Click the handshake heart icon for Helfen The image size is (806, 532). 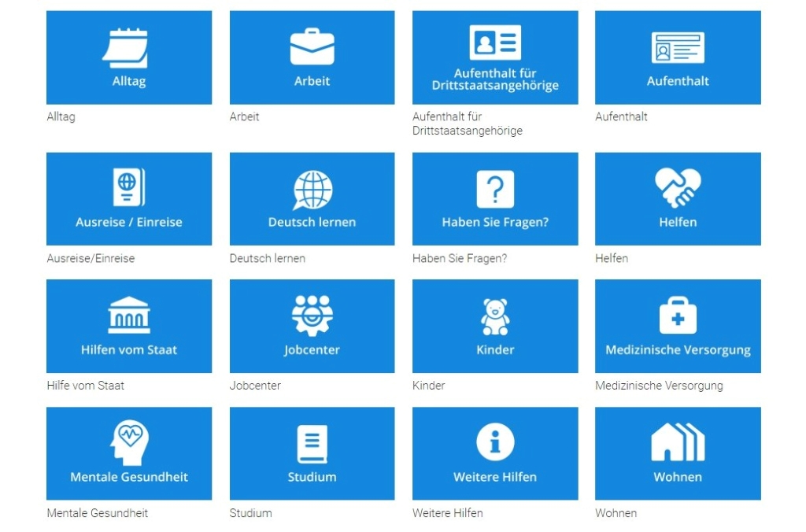tap(678, 188)
